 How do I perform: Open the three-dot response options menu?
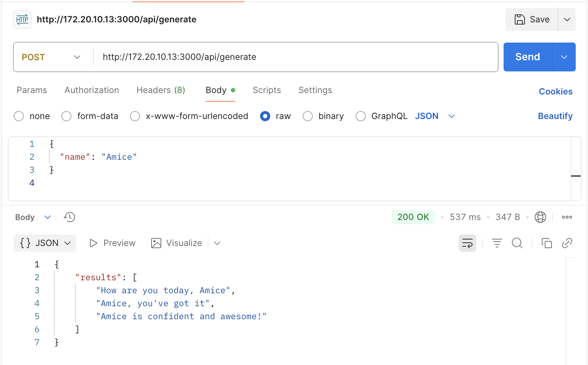(567, 217)
